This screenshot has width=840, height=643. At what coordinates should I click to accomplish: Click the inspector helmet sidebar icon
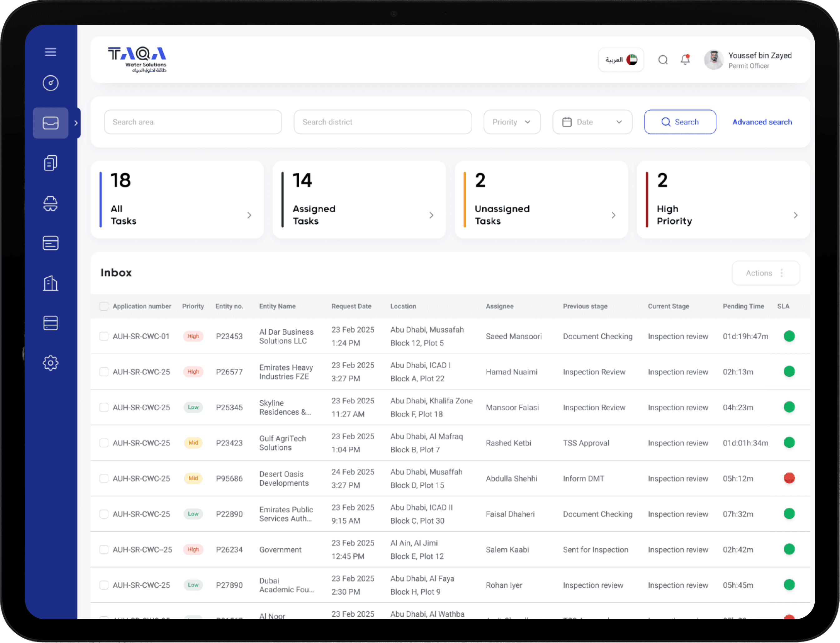pyautogui.click(x=51, y=203)
